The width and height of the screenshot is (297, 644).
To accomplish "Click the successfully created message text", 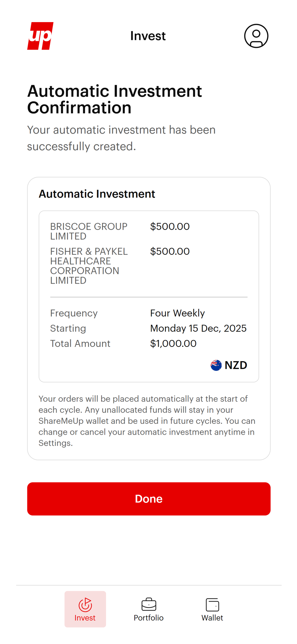I will pos(121,138).
